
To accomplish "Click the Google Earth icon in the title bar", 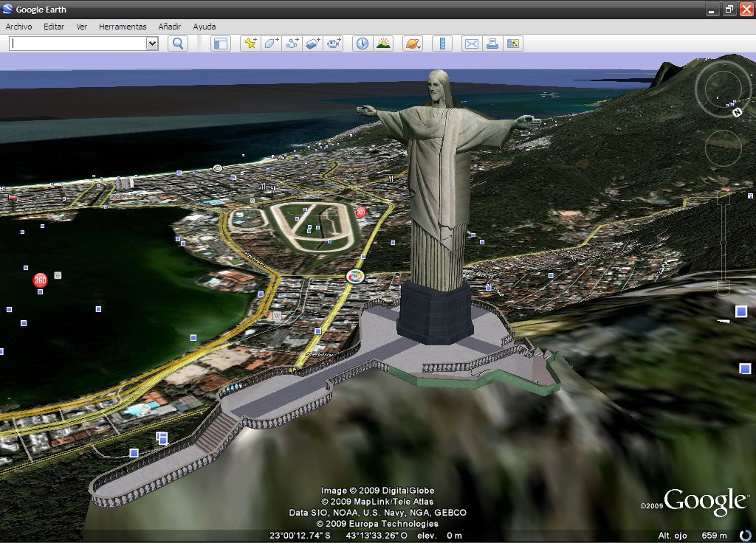I will [7, 9].
